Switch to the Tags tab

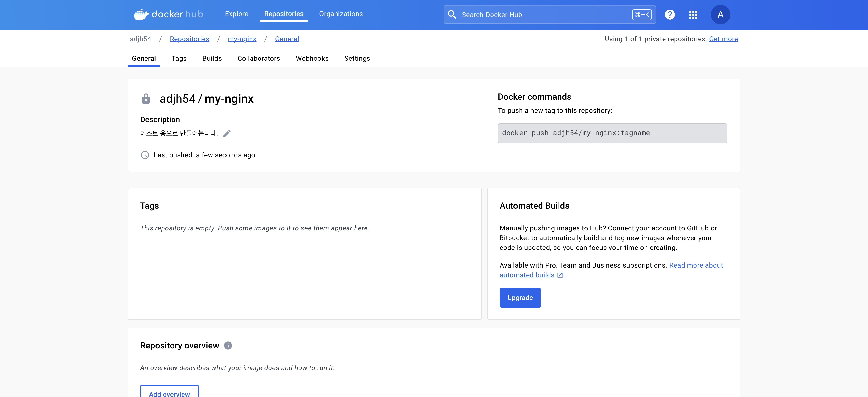coord(179,58)
